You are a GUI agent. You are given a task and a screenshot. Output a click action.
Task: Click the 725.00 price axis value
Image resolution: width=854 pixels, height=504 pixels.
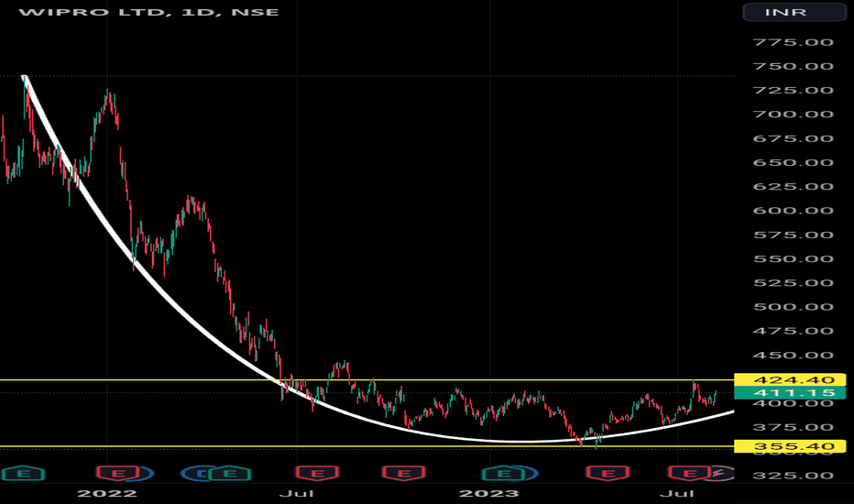click(x=793, y=91)
